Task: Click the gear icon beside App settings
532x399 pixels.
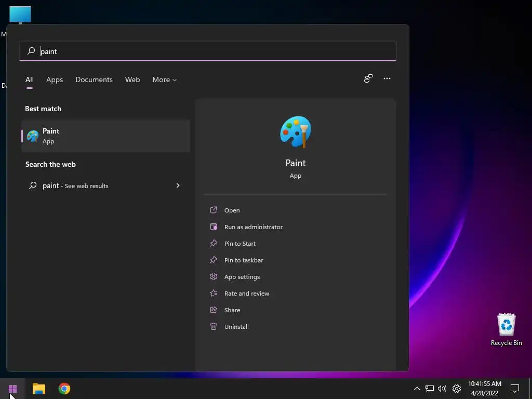Action: coord(214,276)
